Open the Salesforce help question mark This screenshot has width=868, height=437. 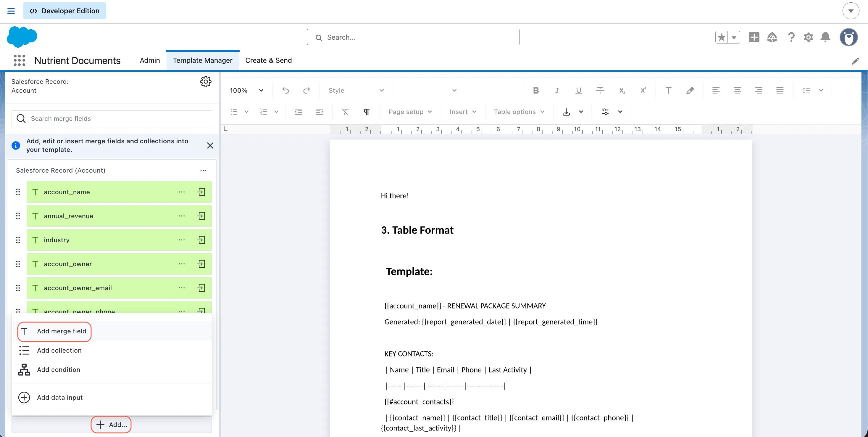click(x=791, y=37)
